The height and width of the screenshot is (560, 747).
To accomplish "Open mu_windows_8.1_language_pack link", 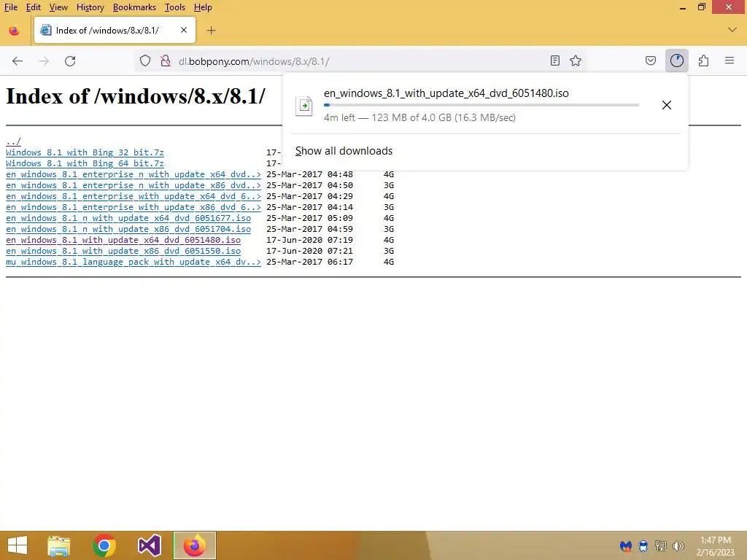I will 133,262.
